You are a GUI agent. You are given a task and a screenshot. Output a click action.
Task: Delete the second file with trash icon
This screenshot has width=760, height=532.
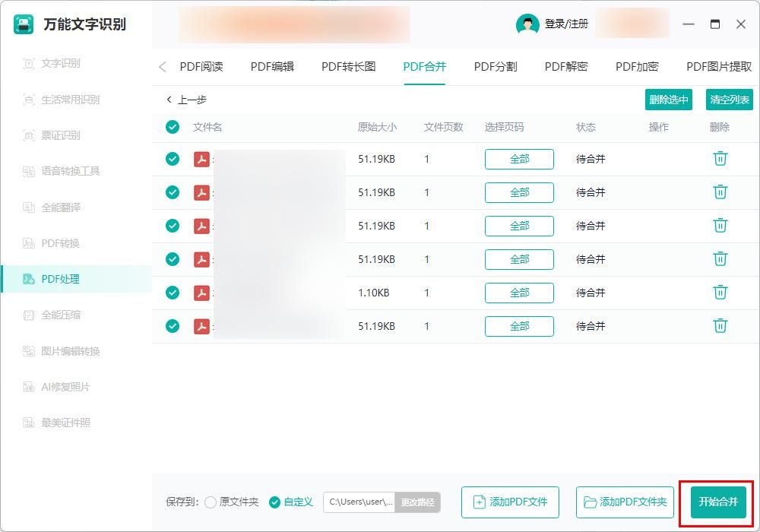coord(720,192)
